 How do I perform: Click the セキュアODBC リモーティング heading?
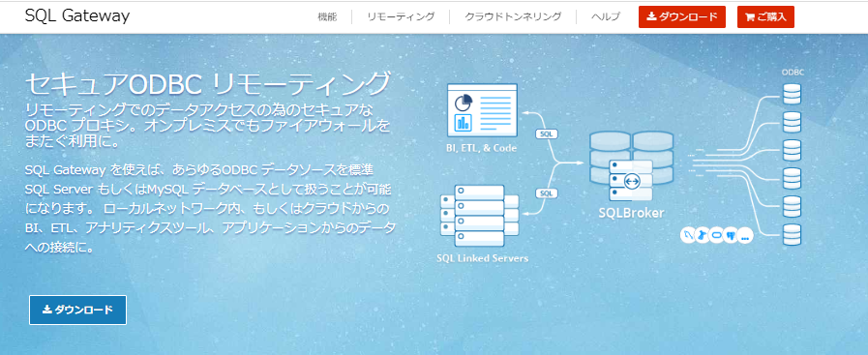click(x=208, y=84)
